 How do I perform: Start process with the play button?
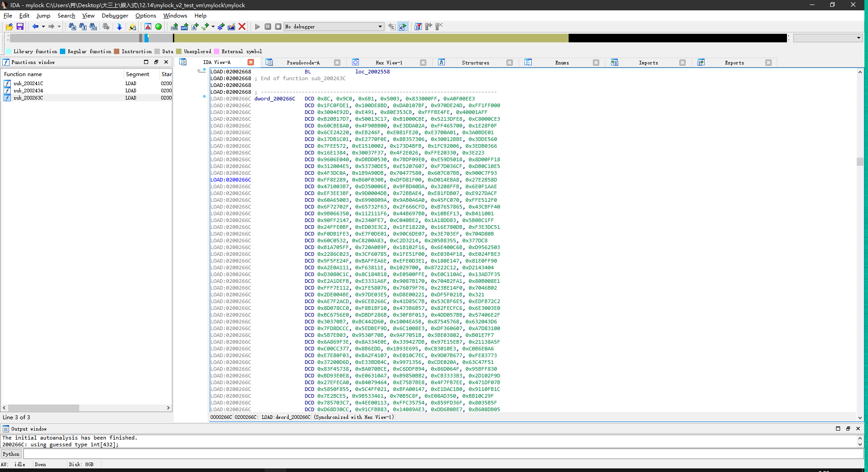(258, 27)
